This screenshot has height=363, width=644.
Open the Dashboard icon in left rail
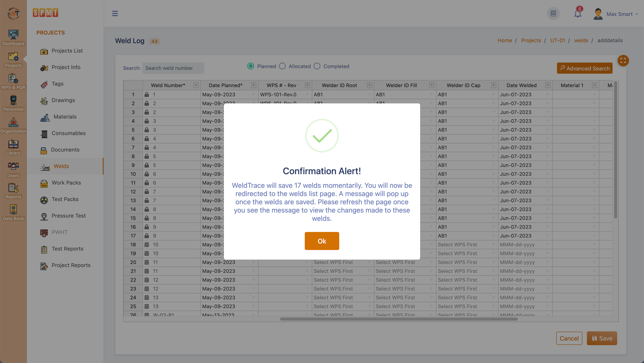pos(13,38)
